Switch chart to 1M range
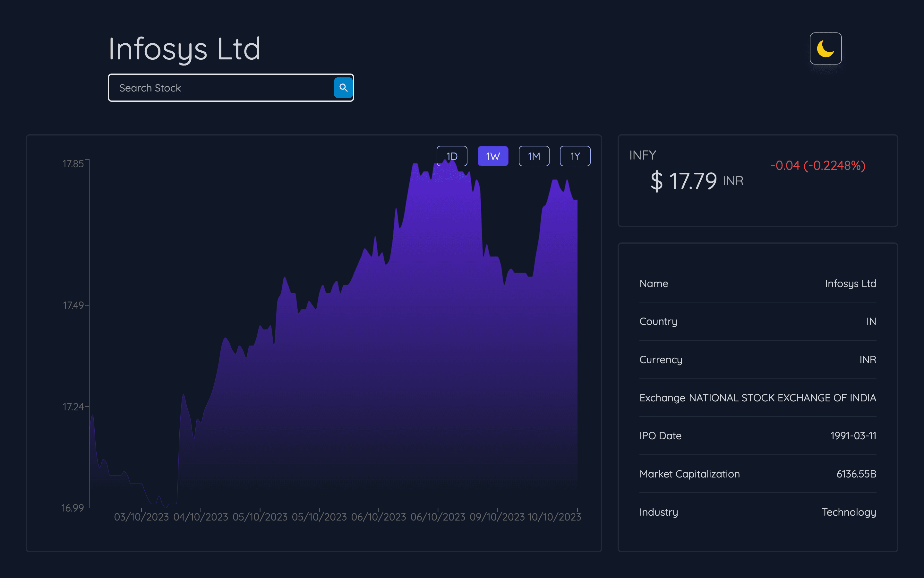 coord(534,156)
